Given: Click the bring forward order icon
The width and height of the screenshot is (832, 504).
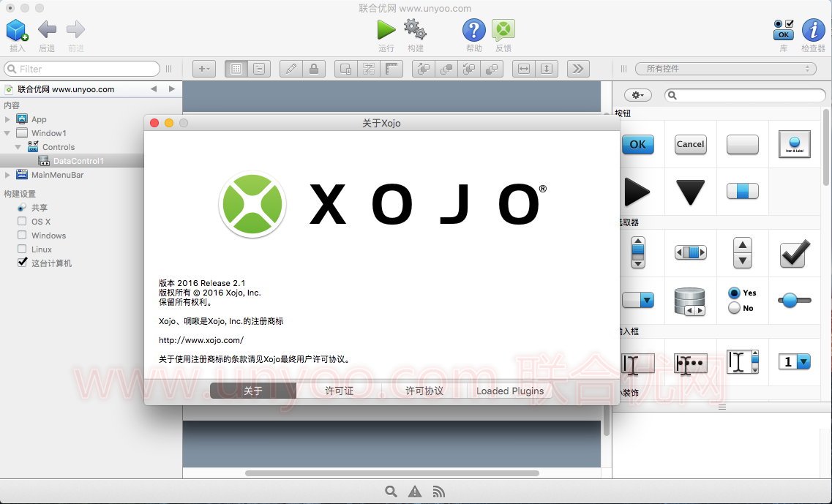Looking at the screenshot, I should (x=424, y=69).
